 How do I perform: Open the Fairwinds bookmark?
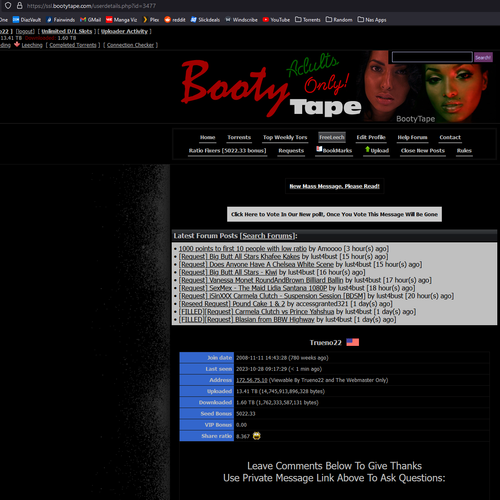pyautogui.click(x=61, y=20)
